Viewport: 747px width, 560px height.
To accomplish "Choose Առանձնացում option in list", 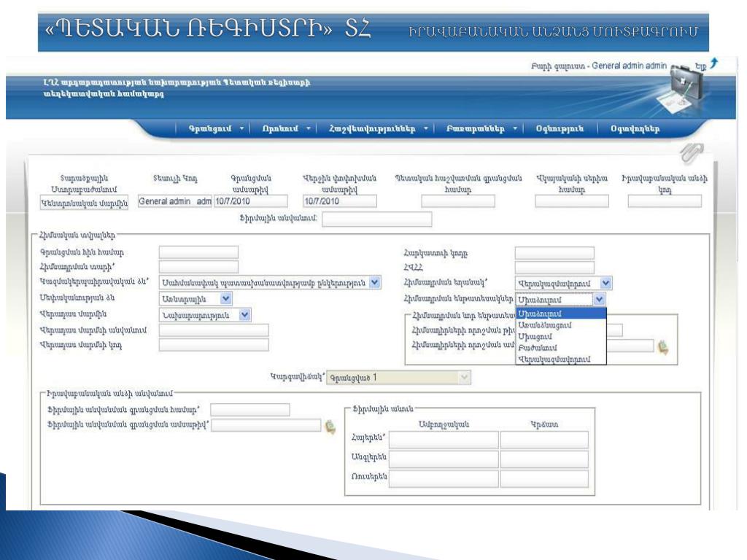I will point(561,325).
